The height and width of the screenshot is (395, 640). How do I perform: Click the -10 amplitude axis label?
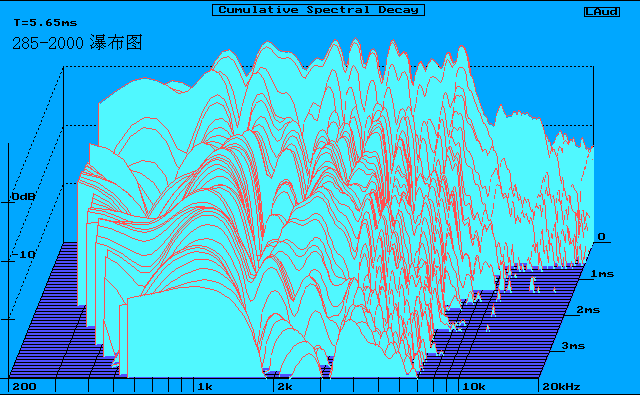point(23,255)
